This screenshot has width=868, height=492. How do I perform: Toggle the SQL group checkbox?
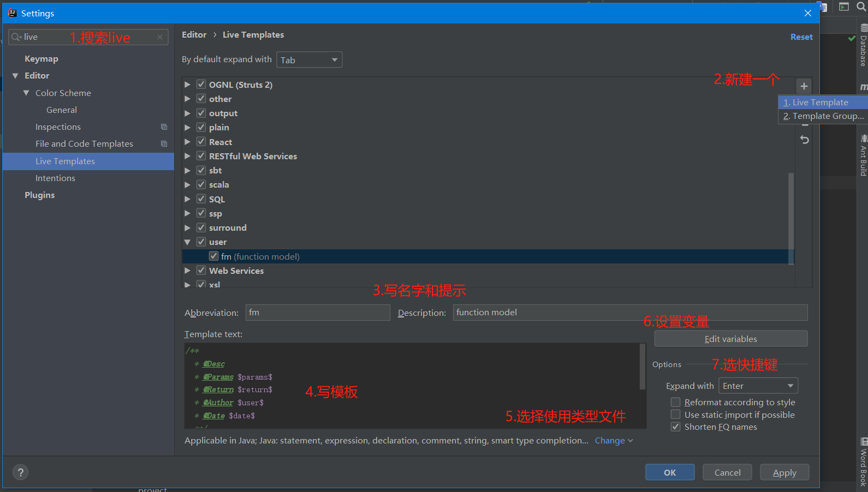tap(201, 199)
